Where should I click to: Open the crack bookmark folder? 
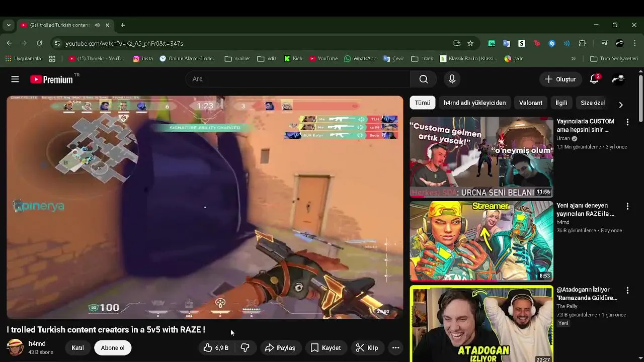422,59
